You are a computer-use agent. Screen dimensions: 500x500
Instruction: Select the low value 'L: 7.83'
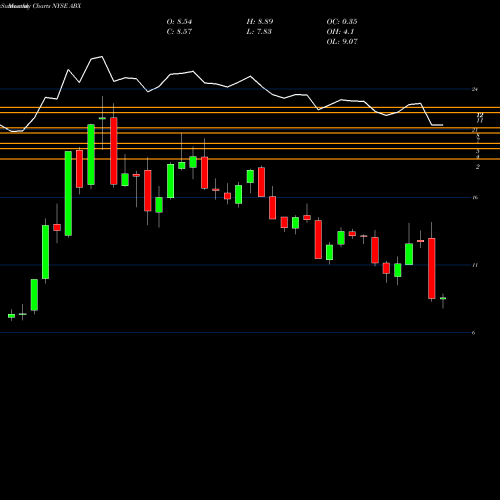coord(259,32)
